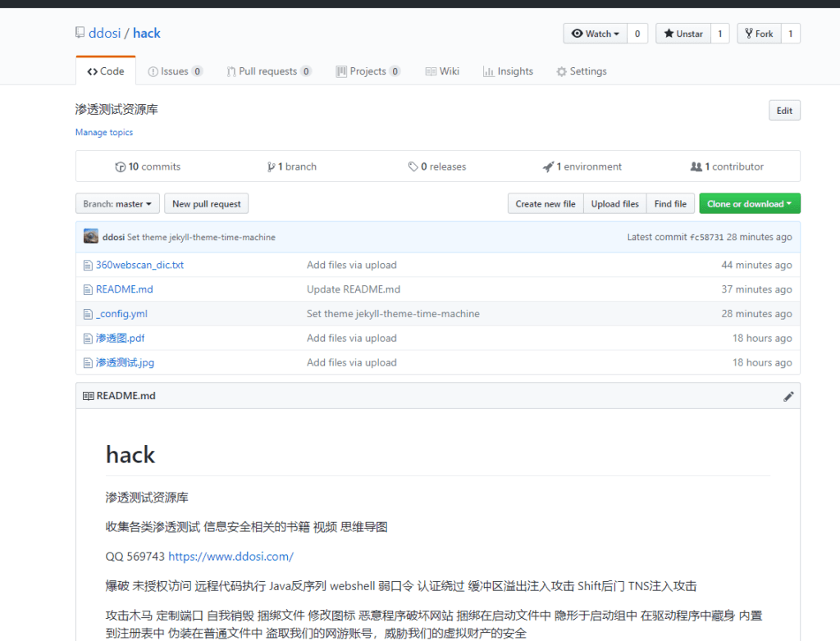Click the gear icon in Settings tab
This screenshot has height=641, width=840.
[x=561, y=72]
